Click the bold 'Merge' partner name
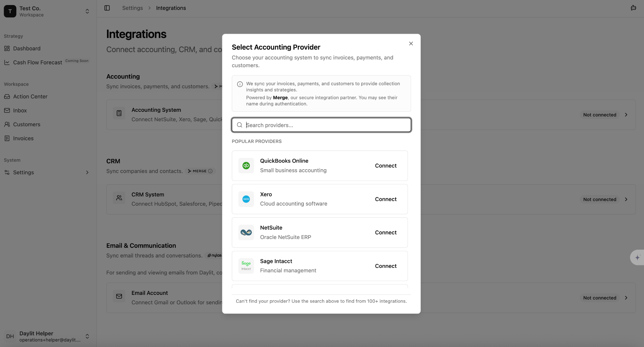Image resolution: width=644 pixels, height=347 pixels. point(280,98)
